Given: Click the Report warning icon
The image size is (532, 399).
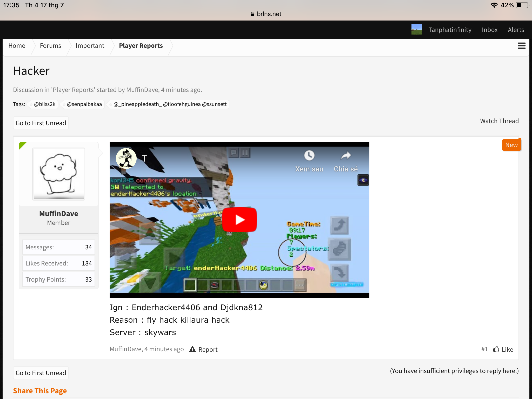Looking at the screenshot, I should [192, 349].
